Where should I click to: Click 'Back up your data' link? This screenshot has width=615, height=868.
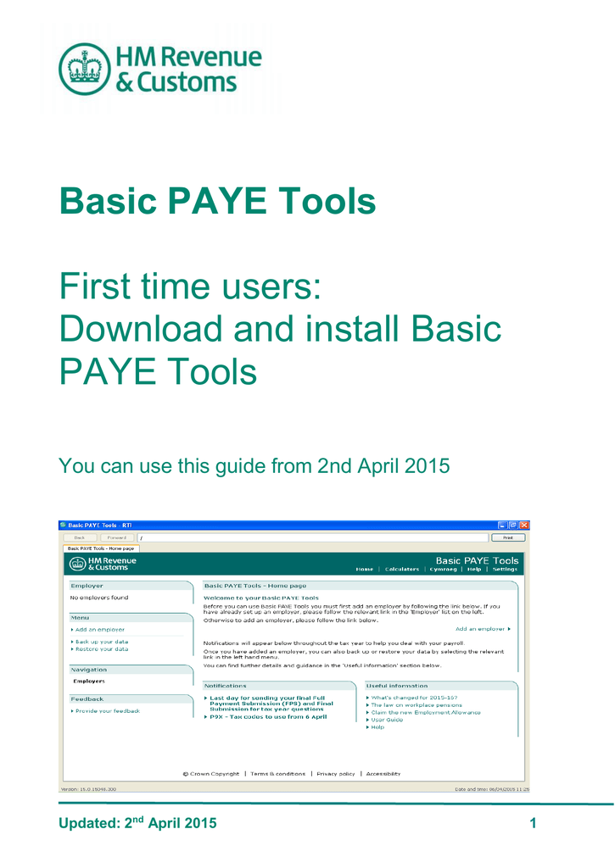[x=102, y=642]
